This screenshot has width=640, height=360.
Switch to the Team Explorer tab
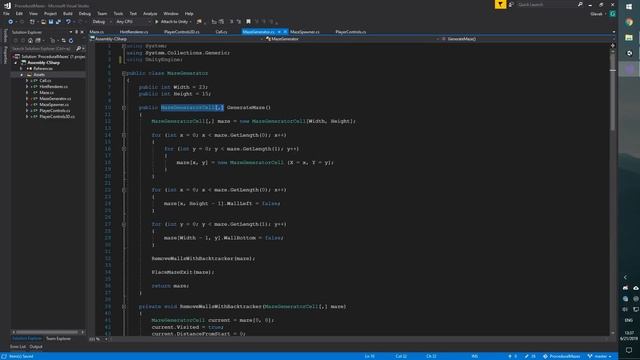(58, 339)
